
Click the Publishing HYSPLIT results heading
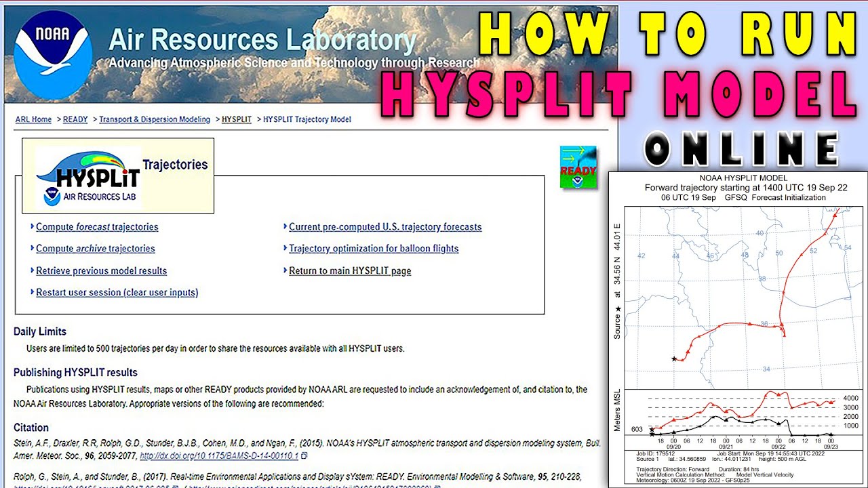pyautogui.click(x=75, y=372)
